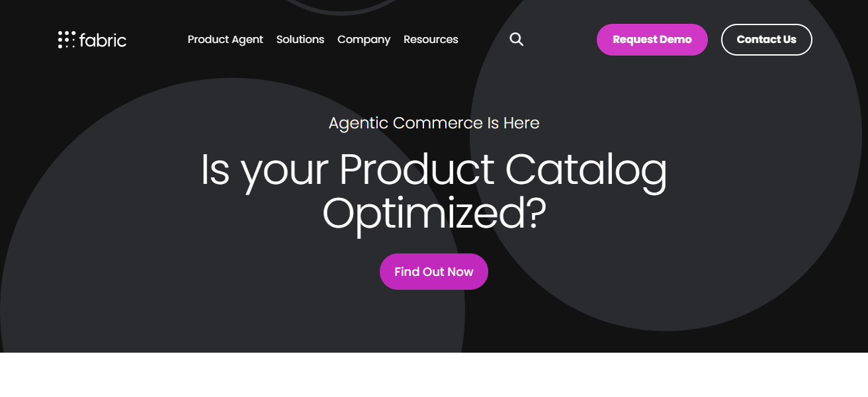This screenshot has width=868, height=397.
Task: Click the word 'Product' in the headline
Action: [416, 169]
